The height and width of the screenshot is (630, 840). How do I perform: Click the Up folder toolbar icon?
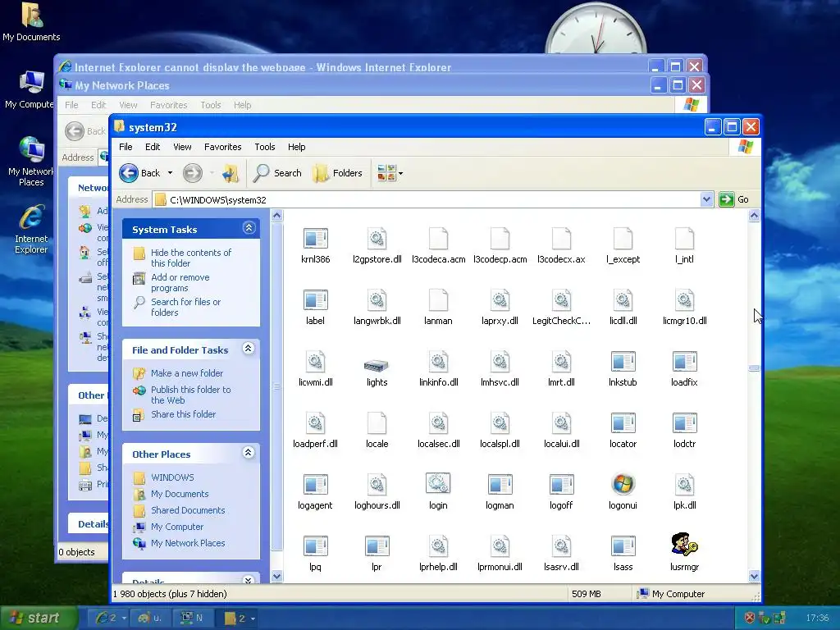coord(231,173)
